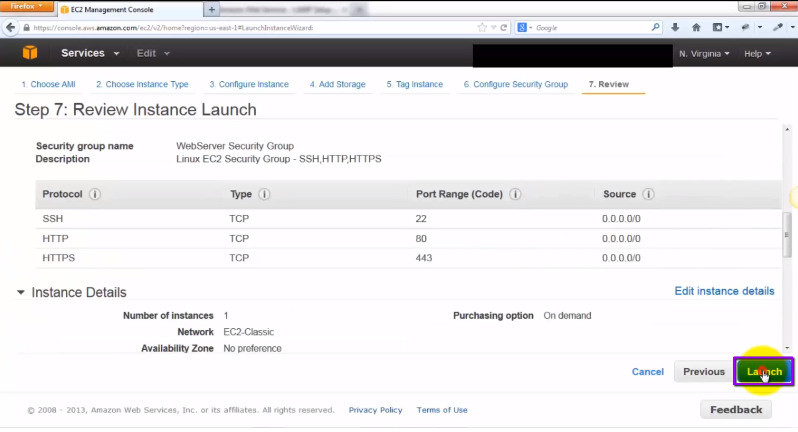Click the bookmarks star dropdown arrow
Screen dimensions: 798x432
[x=727, y=27]
